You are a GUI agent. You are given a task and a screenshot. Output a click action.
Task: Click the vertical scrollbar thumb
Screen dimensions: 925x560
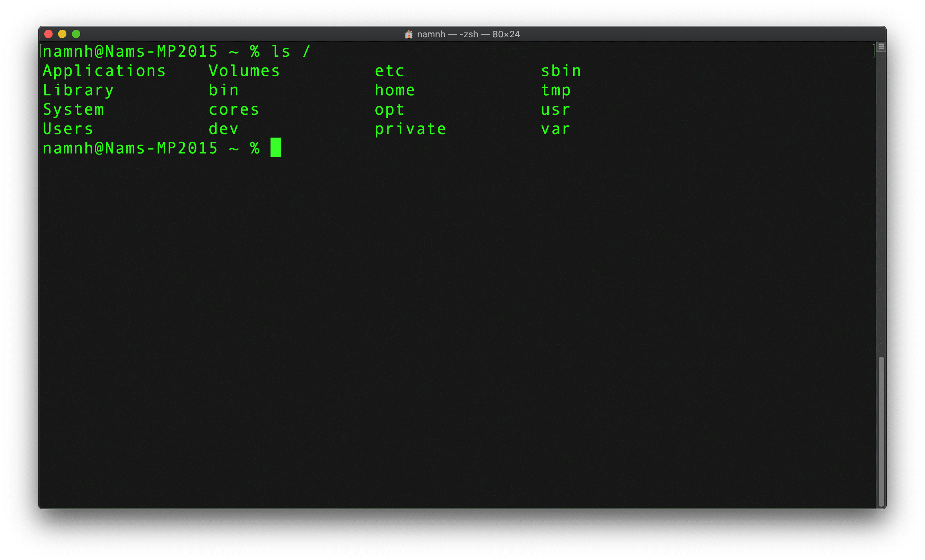pos(881,431)
